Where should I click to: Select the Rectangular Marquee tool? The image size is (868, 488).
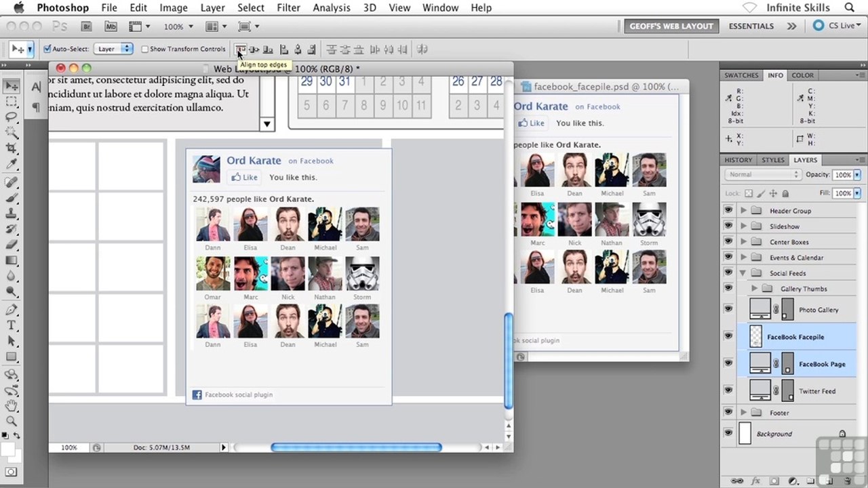coord(12,102)
